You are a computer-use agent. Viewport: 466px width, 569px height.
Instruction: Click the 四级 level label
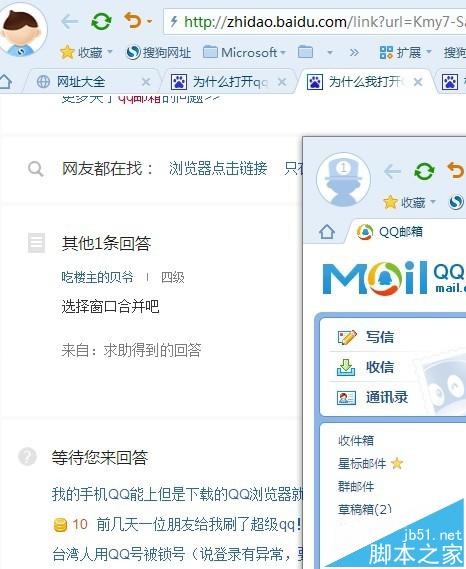pos(173,277)
